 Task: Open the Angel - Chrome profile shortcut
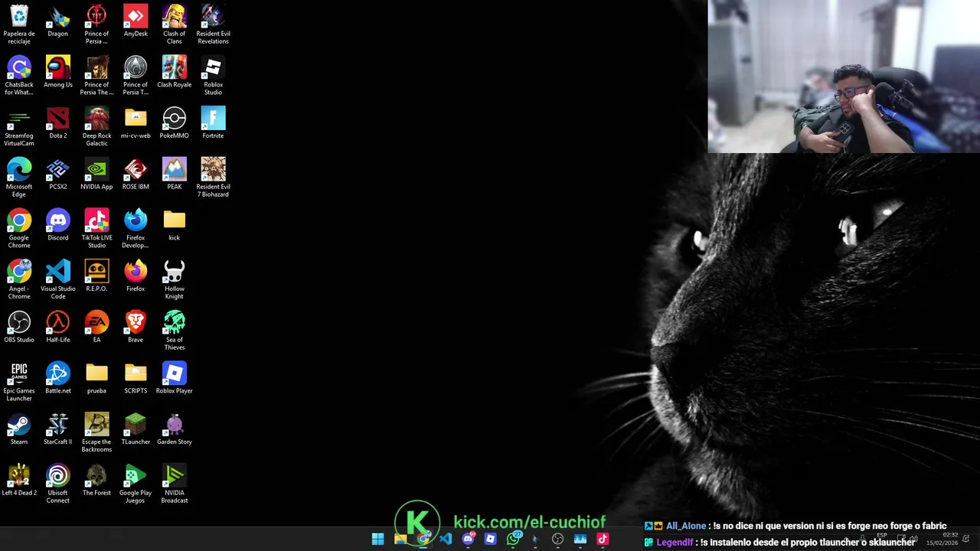[x=19, y=280]
